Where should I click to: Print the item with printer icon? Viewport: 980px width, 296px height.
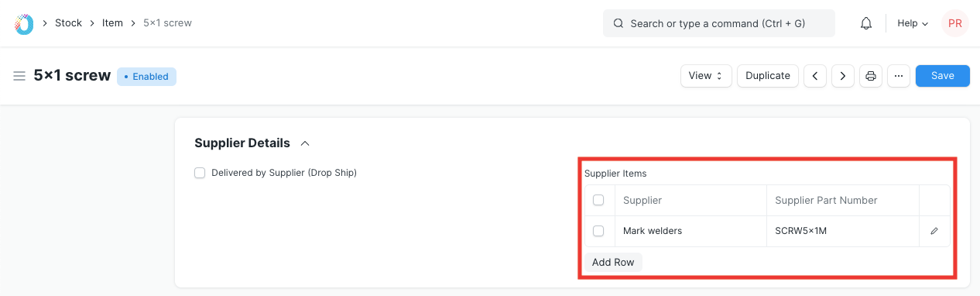(871, 76)
